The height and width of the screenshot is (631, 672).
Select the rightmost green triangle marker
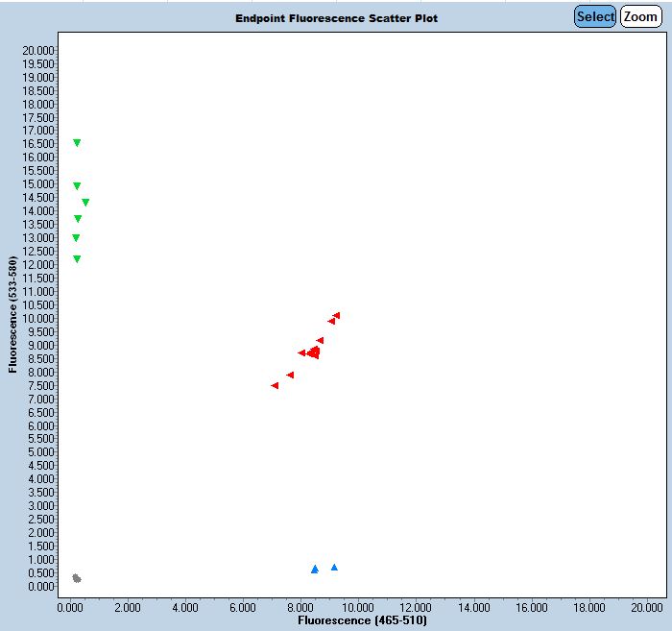[x=85, y=203]
